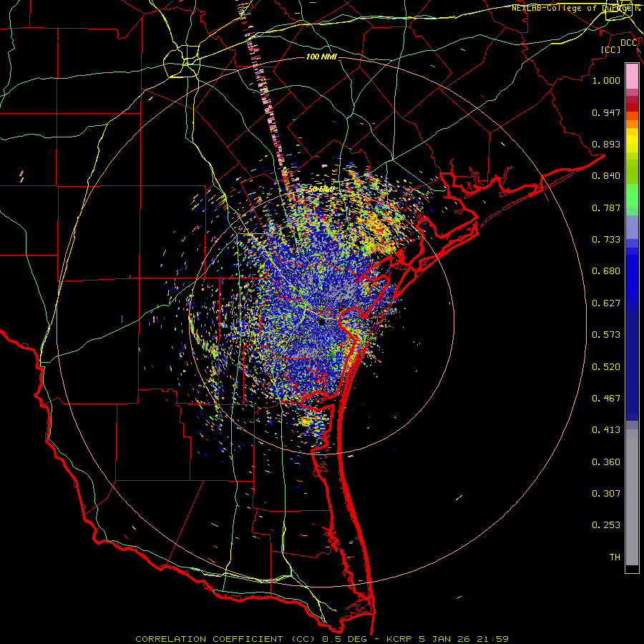Click the 0.413 scale value
Screen dimensions: 644x644
coord(606,430)
